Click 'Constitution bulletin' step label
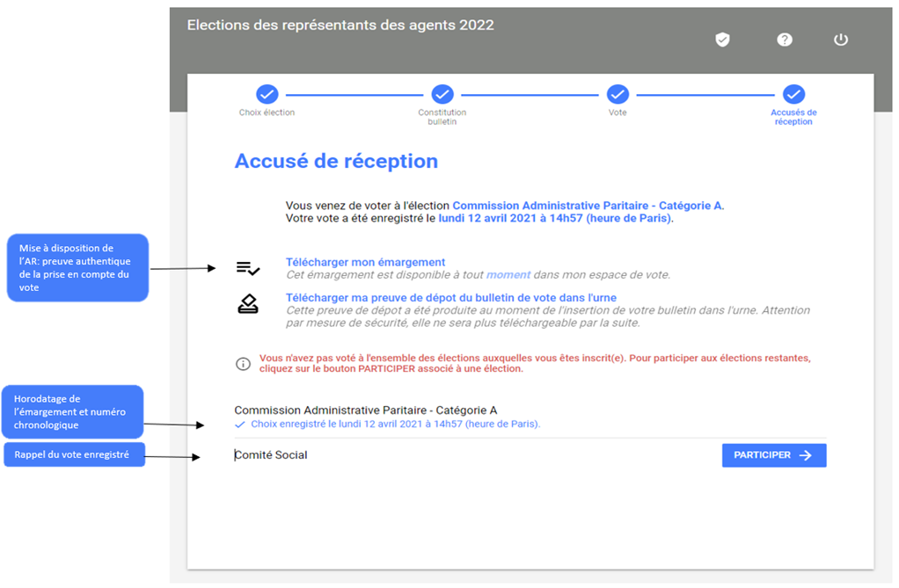The image size is (899, 588). (442, 117)
